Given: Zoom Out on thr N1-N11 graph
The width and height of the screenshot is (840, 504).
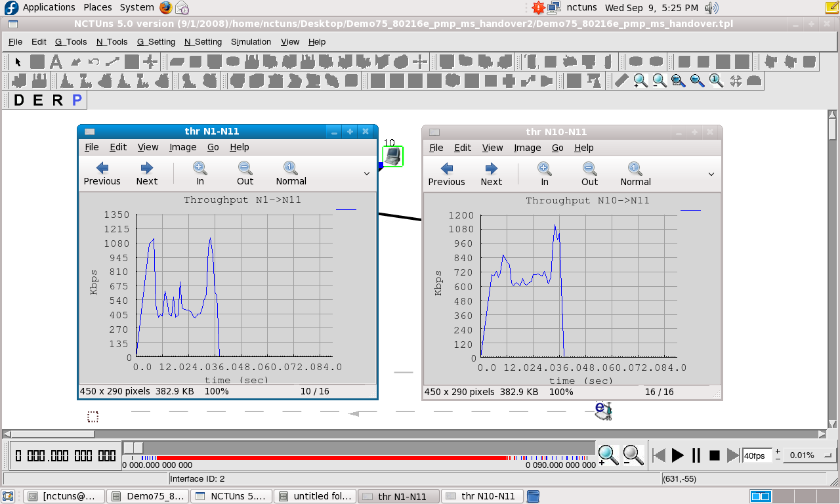Looking at the screenshot, I should point(245,174).
